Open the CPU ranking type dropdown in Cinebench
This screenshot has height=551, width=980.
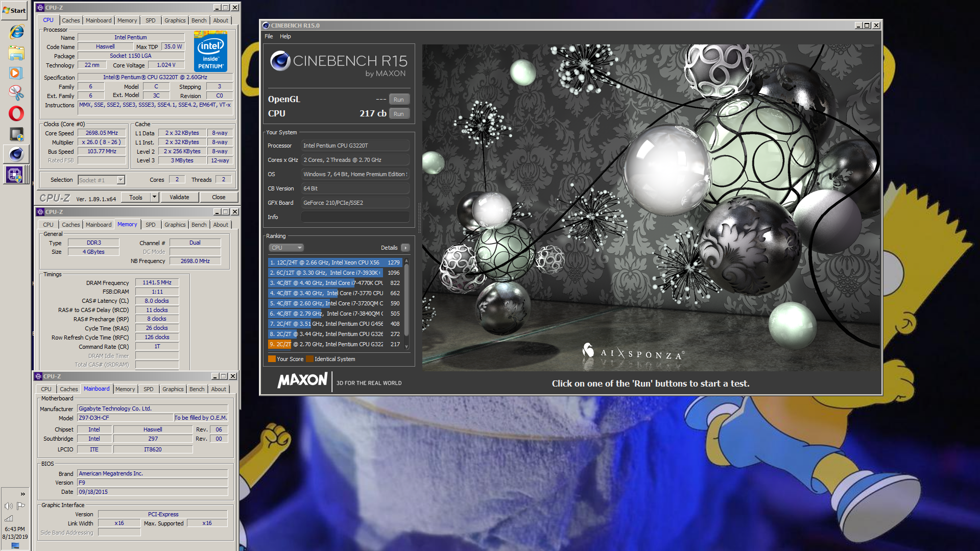pyautogui.click(x=286, y=248)
